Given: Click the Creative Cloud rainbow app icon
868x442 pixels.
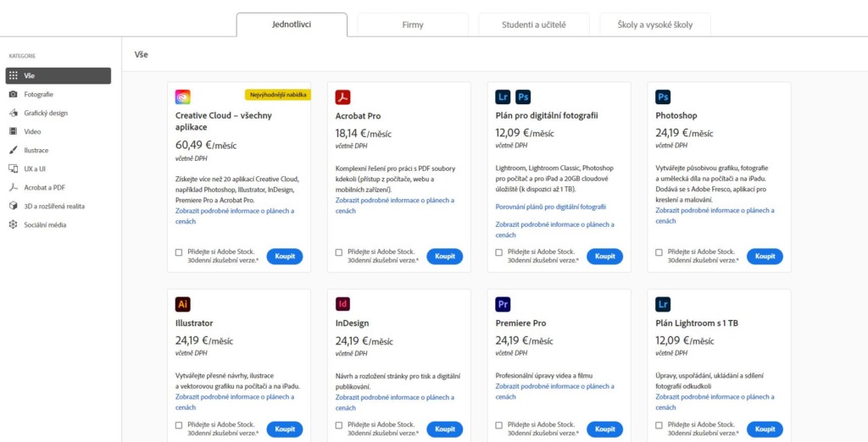Looking at the screenshot, I should pos(183,97).
